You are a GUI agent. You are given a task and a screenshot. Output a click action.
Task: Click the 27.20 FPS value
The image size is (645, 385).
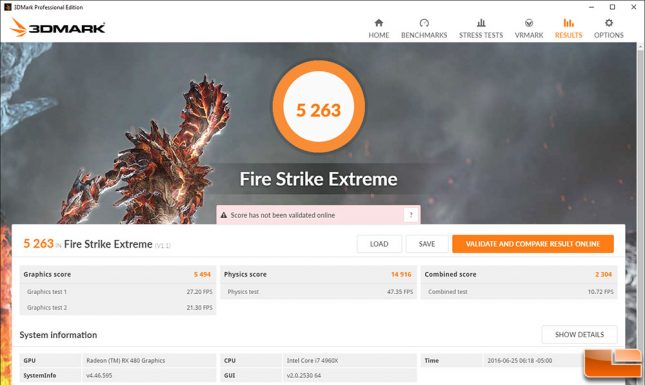tap(200, 292)
